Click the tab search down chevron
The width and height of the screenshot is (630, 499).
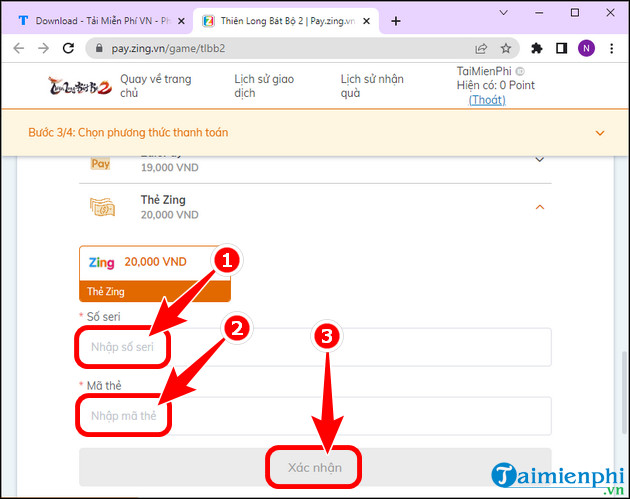point(503,13)
